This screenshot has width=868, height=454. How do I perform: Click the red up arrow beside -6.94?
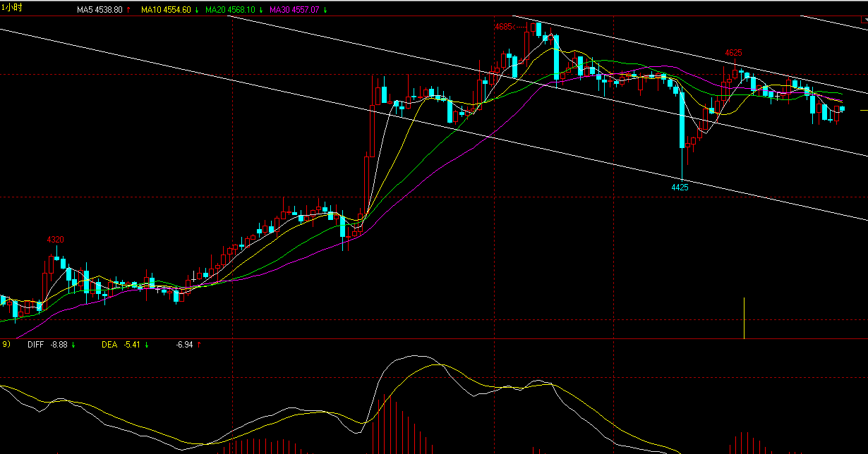pyautogui.click(x=199, y=345)
